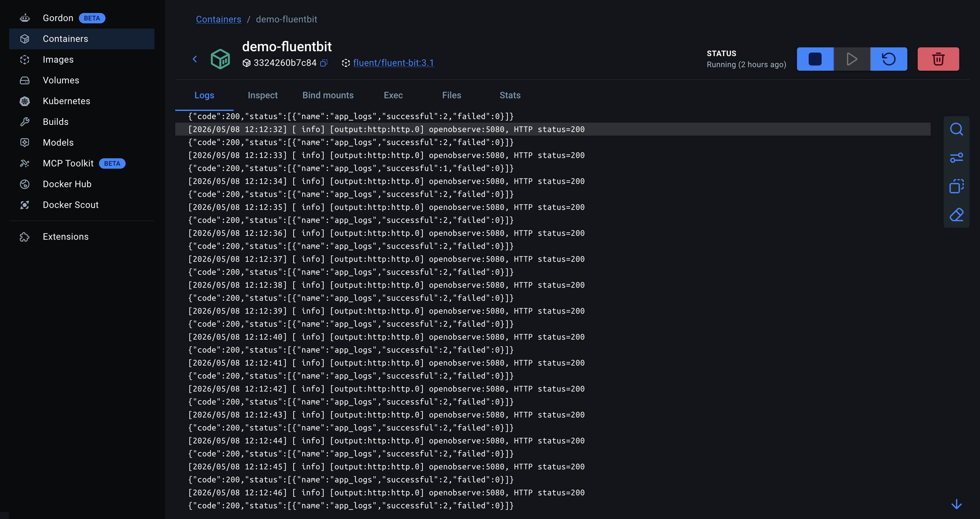Open Kubernetes section

[x=81, y=101]
